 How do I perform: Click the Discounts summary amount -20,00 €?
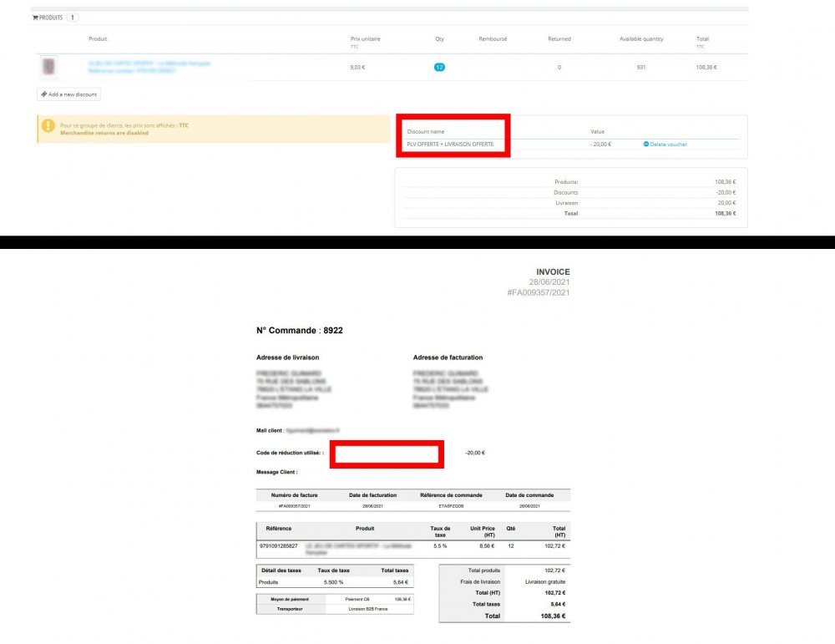pos(726,192)
